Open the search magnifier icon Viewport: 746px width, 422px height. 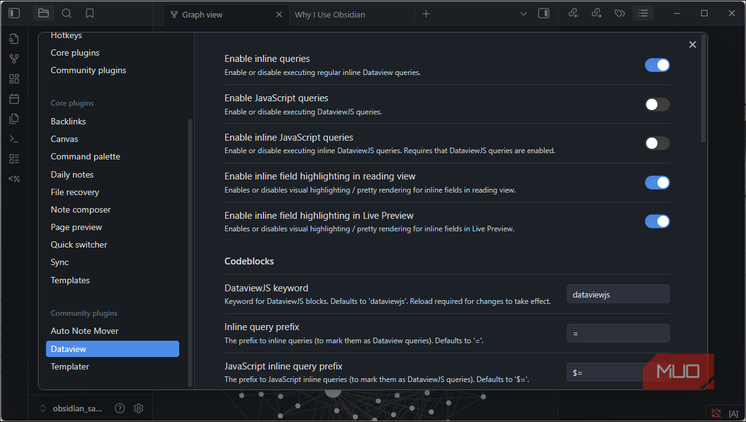point(67,13)
